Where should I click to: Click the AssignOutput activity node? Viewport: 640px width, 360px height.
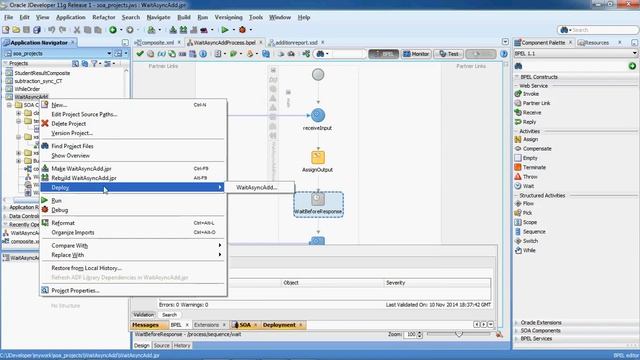click(x=318, y=158)
